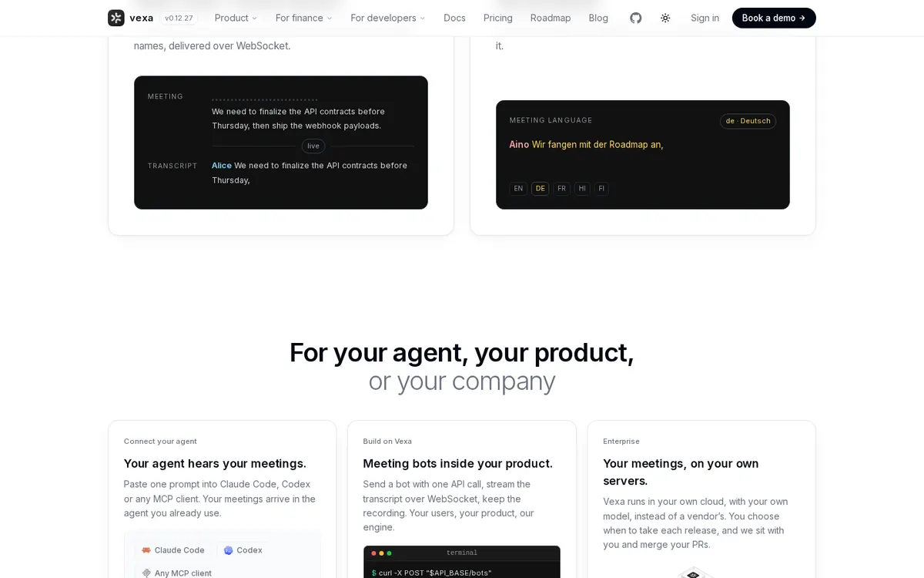Click the Codex icon chip
Screen dimensions: 924x578
tap(243, 550)
